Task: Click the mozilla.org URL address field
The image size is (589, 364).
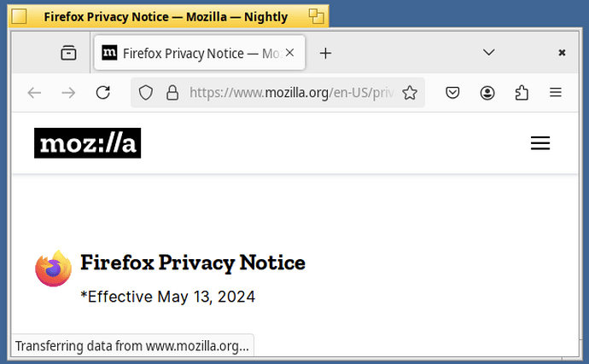Action: point(291,93)
